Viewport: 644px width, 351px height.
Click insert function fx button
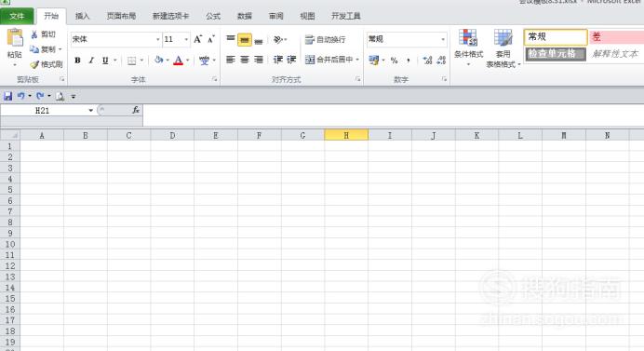click(x=136, y=110)
